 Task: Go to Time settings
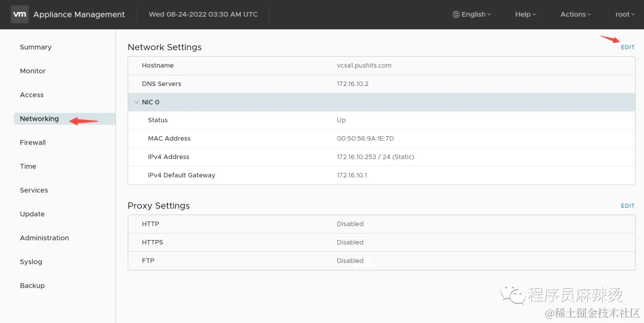pos(28,167)
